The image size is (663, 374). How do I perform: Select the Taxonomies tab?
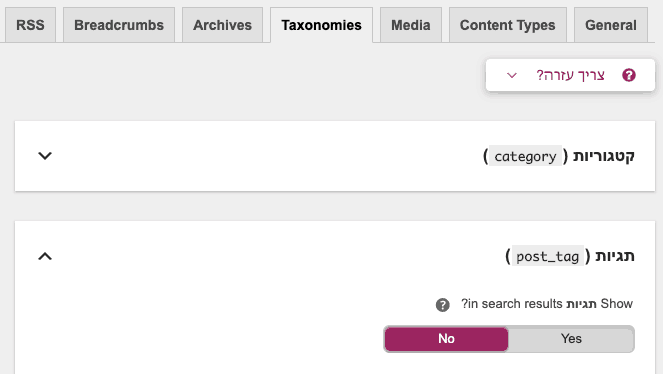(x=321, y=25)
